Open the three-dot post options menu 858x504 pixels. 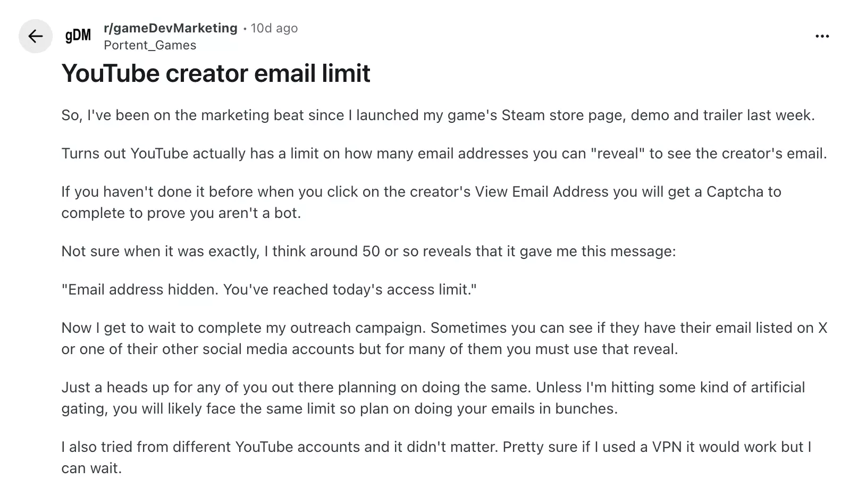point(822,36)
